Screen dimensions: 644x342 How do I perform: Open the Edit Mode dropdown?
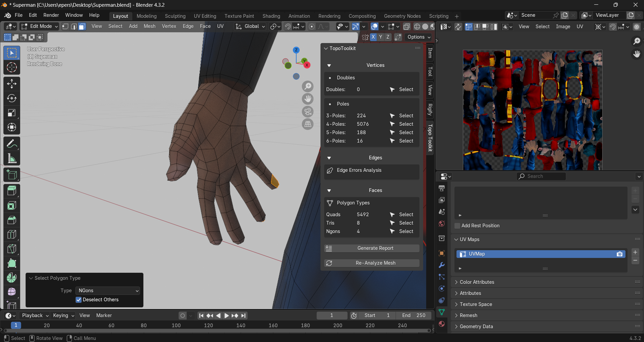39,26
